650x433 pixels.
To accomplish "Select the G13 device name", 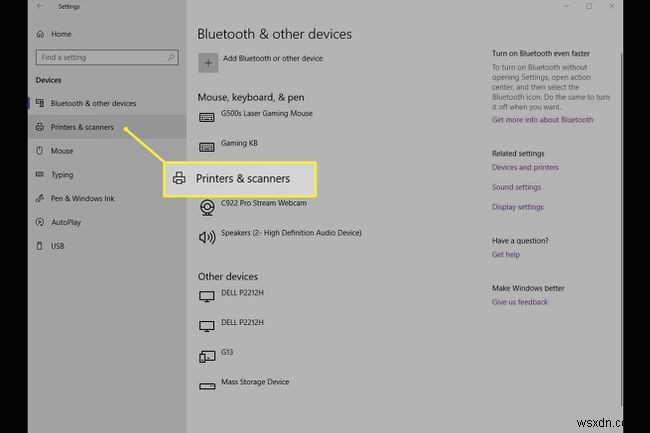I will click(227, 352).
